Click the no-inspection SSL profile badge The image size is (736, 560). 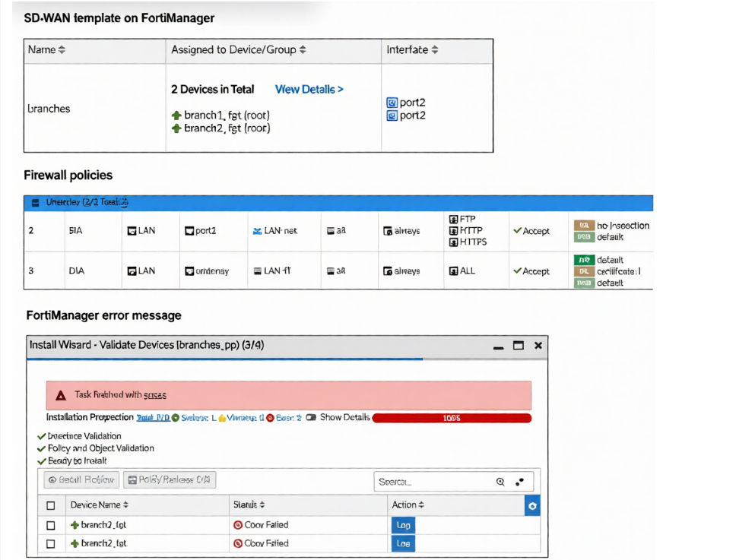click(584, 225)
